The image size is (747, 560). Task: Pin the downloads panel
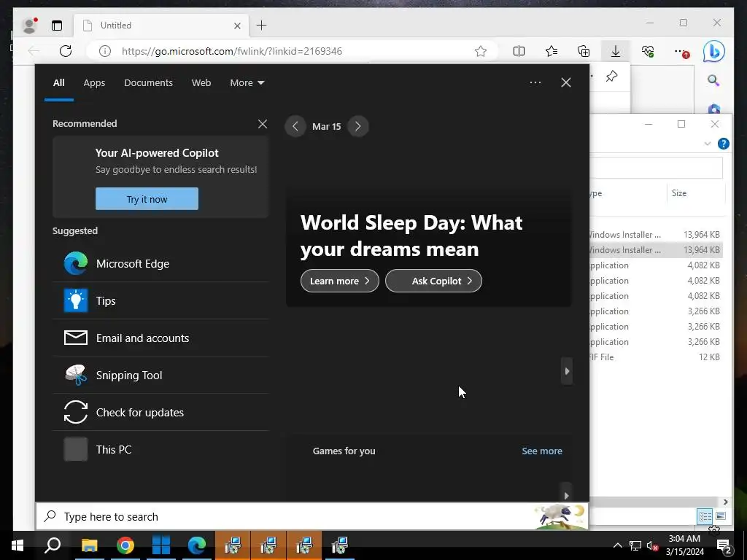pyautogui.click(x=612, y=76)
